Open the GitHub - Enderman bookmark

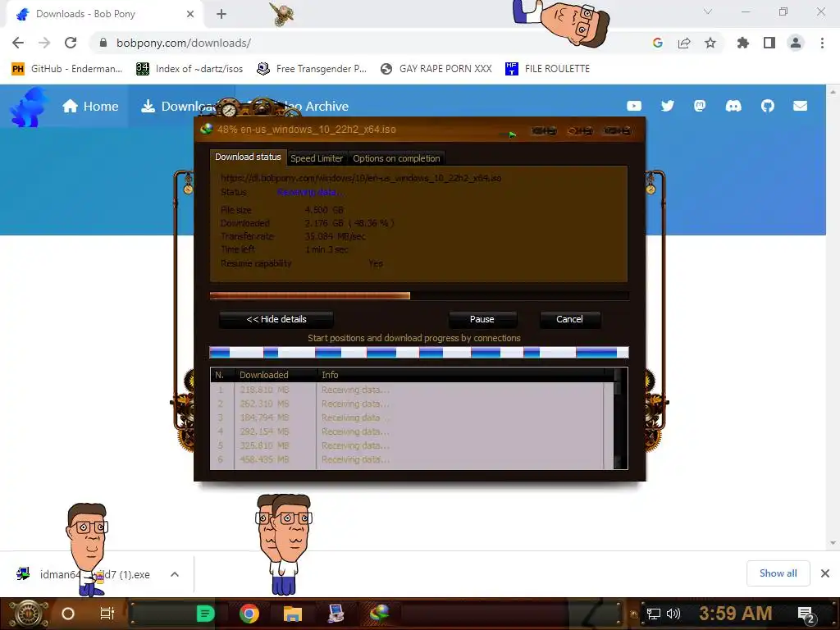[x=67, y=69]
